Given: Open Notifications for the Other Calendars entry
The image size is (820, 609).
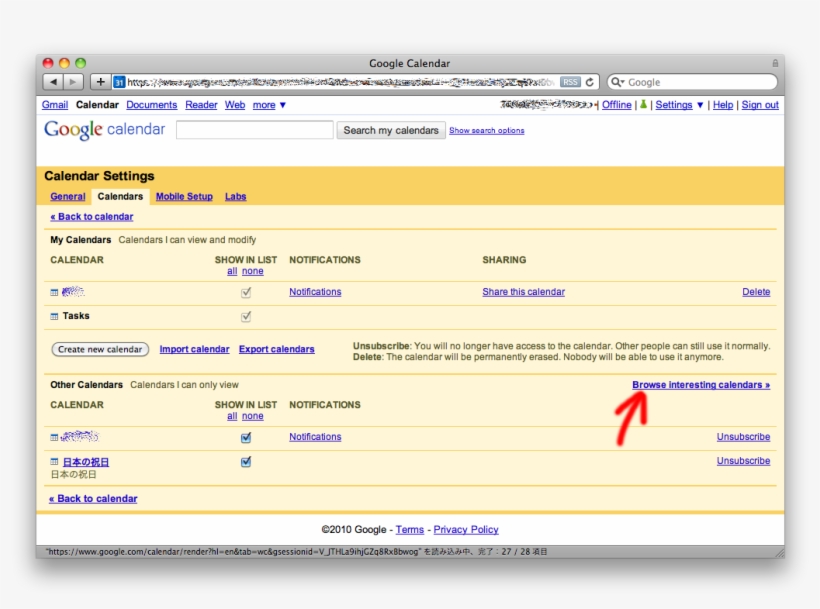Looking at the screenshot, I should [315, 436].
